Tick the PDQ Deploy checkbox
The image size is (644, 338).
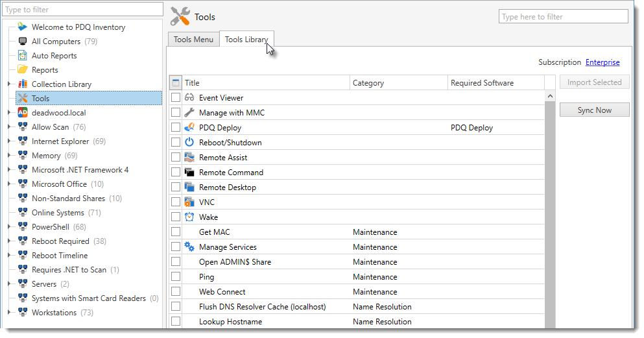[x=176, y=127]
